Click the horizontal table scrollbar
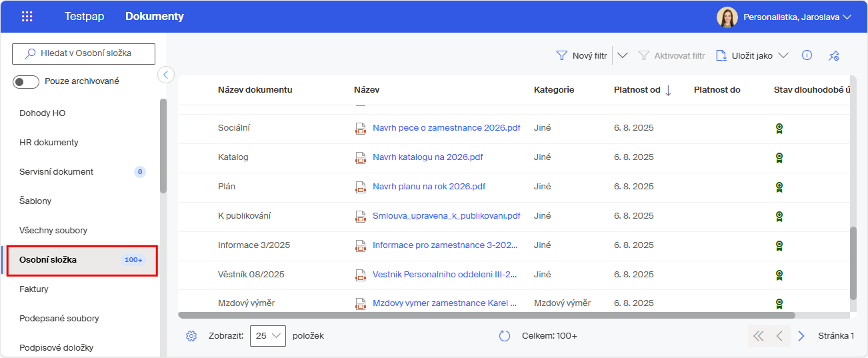This screenshot has width=868, height=358. pos(487,315)
